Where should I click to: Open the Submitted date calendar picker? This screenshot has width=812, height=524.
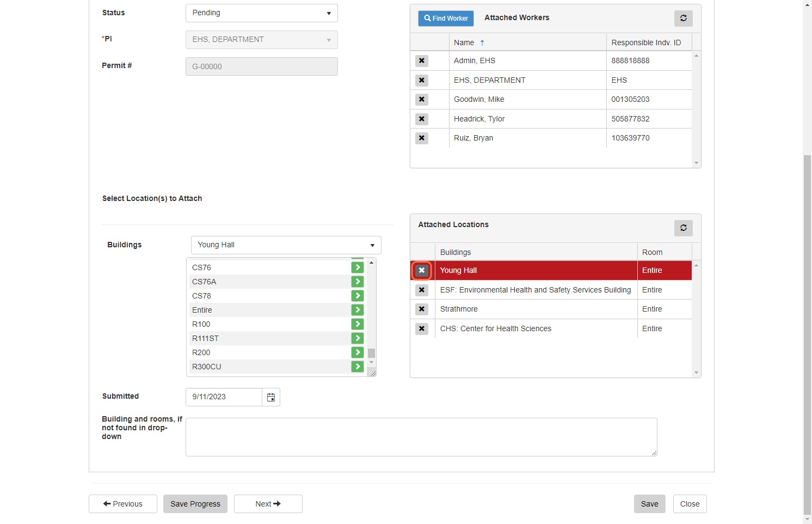pos(271,398)
